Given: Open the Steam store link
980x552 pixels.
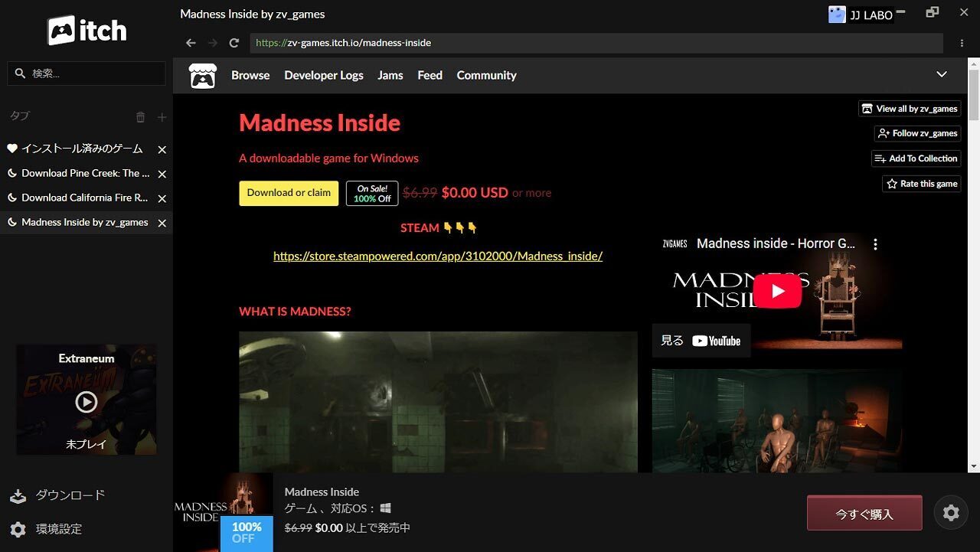Looking at the screenshot, I should click(438, 256).
